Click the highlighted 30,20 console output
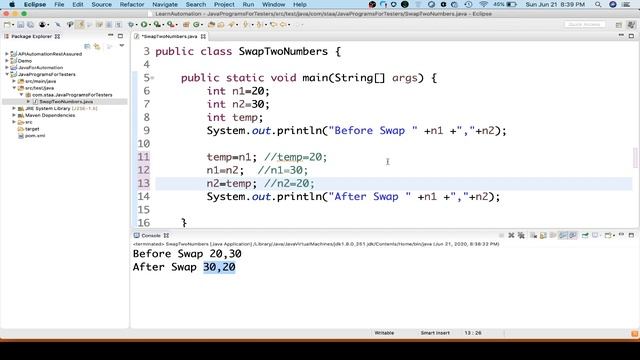 click(219, 267)
